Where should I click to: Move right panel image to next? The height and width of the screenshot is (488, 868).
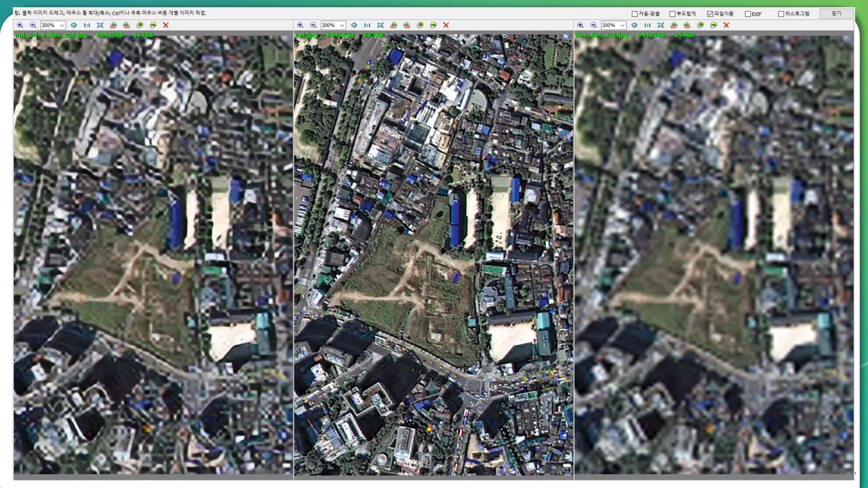tap(714, 25)
